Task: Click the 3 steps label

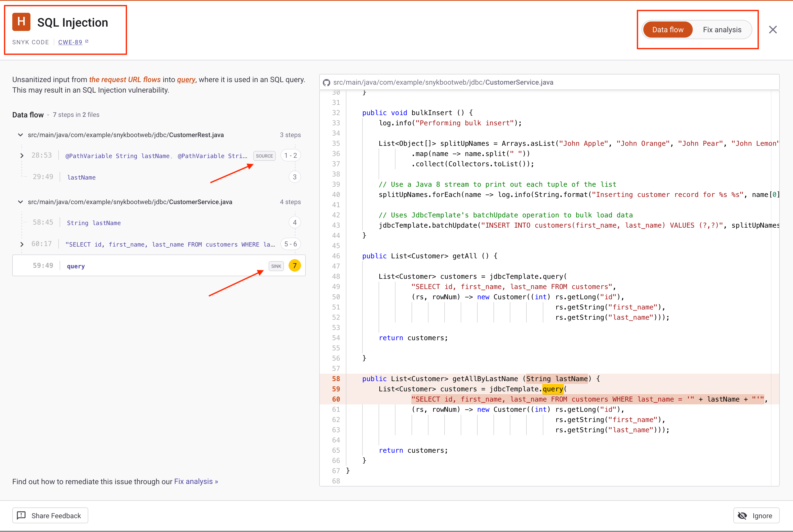Action: [x=290, y=135]
